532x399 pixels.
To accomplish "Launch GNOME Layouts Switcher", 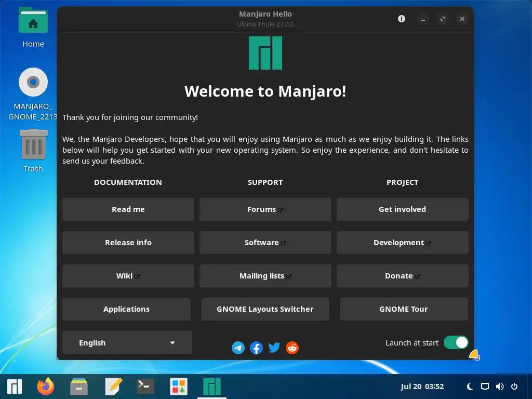I will tap(265, 309).
